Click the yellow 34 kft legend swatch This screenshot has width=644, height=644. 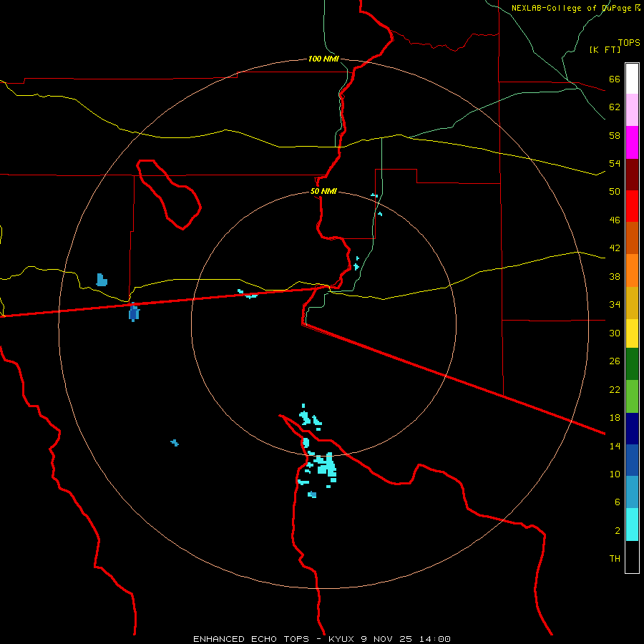click(632, 333)
